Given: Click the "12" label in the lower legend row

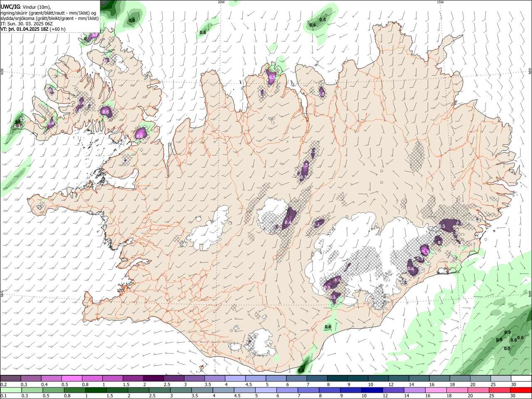Looking at the screenshot, I should (x=385, y=396).
